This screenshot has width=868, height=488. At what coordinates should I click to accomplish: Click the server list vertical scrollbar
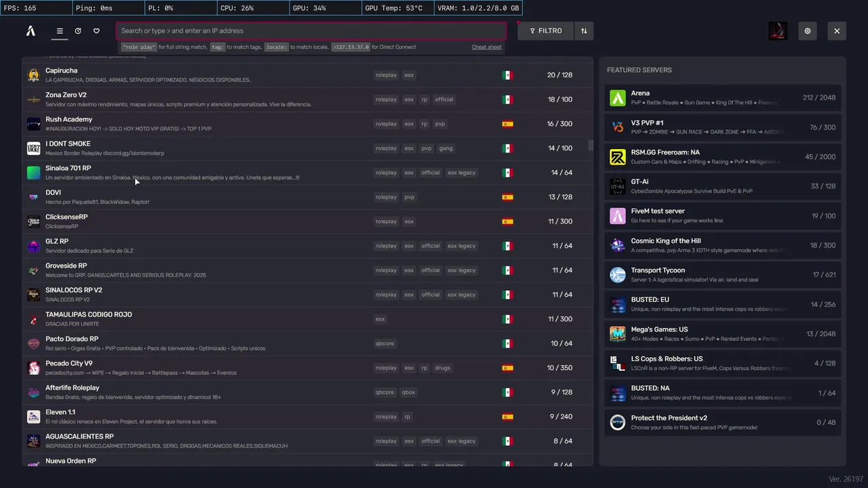coord(591,146)
